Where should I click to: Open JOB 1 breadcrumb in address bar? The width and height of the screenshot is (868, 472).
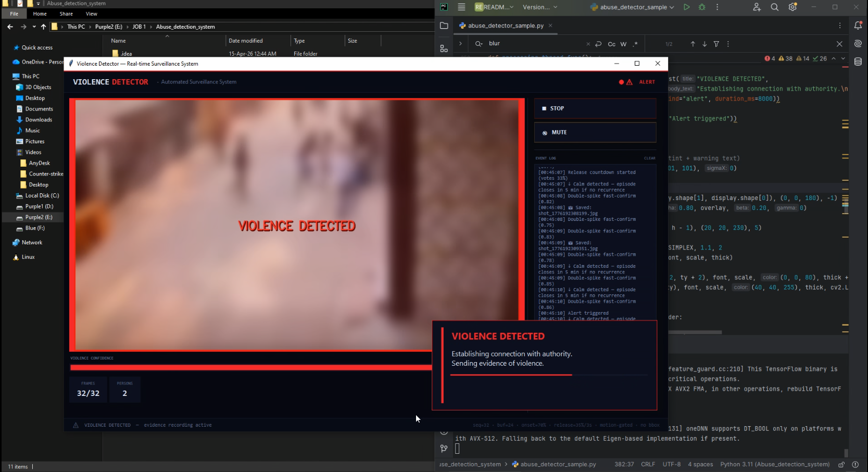[139, 27]
